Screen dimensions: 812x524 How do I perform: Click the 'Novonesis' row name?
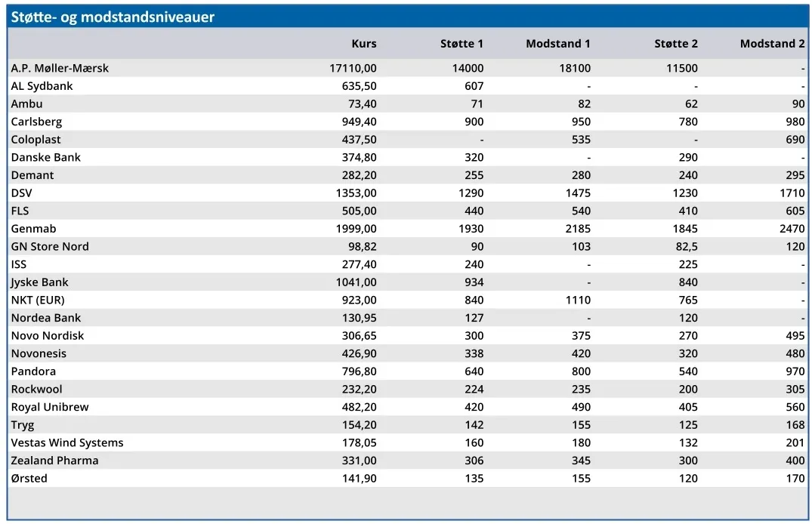(x=39, y=353)
